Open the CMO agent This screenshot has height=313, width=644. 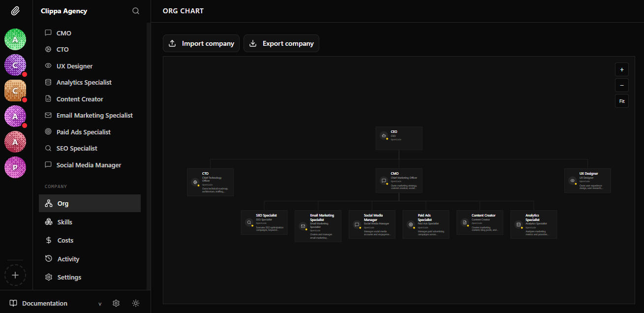click(90, 33)
